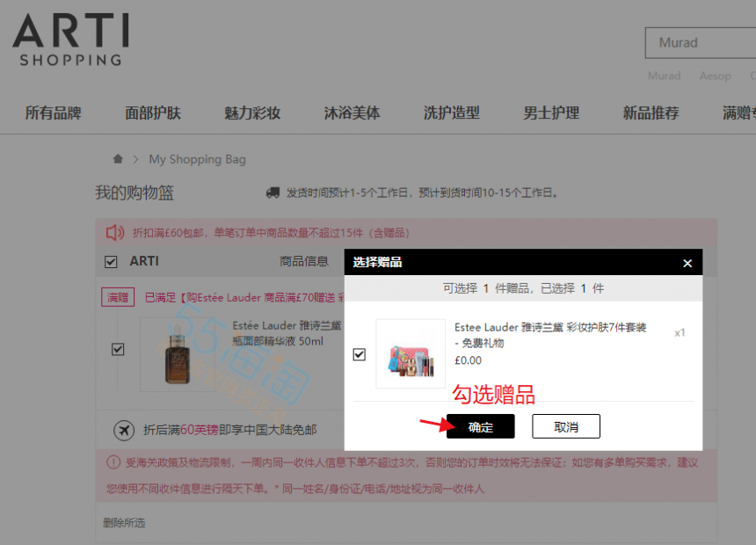Confirm gift selection with 确定 button
Image resolution: width=756 pixels, height=545 pixels.
tap(480, 426)
